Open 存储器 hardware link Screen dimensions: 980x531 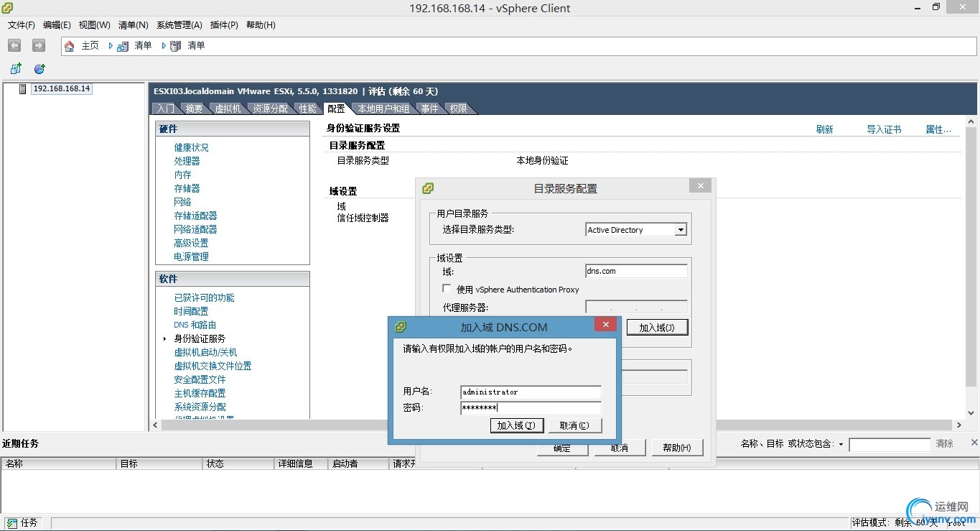tap(187, 188)
